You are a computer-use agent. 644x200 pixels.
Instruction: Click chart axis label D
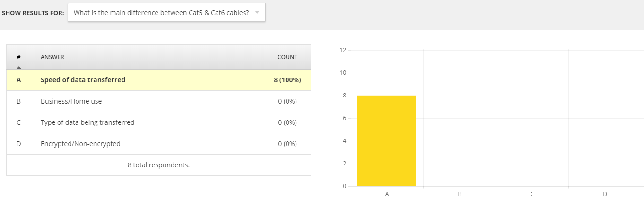click(x=605, y=194)
